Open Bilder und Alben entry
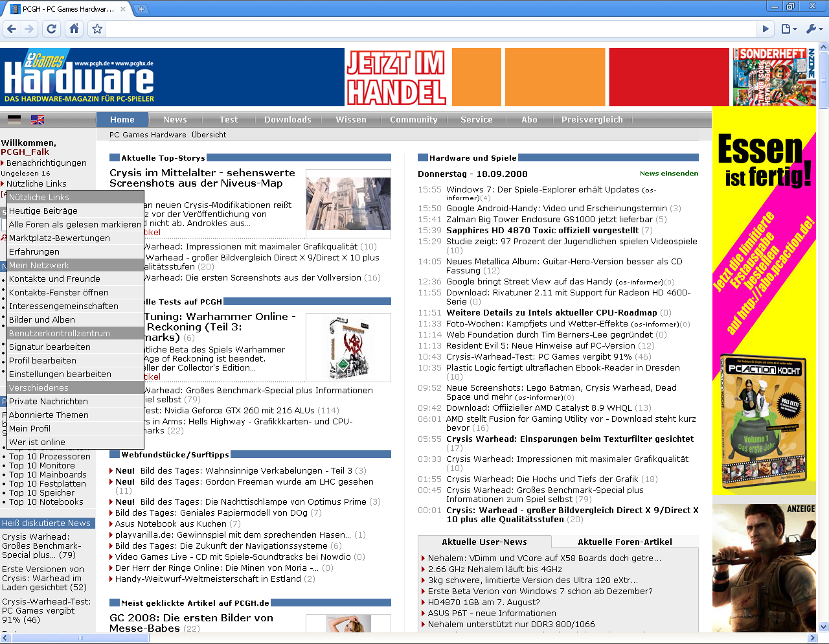Image resolution: width=829 pixels, height=644 pixels. [75, 320]
